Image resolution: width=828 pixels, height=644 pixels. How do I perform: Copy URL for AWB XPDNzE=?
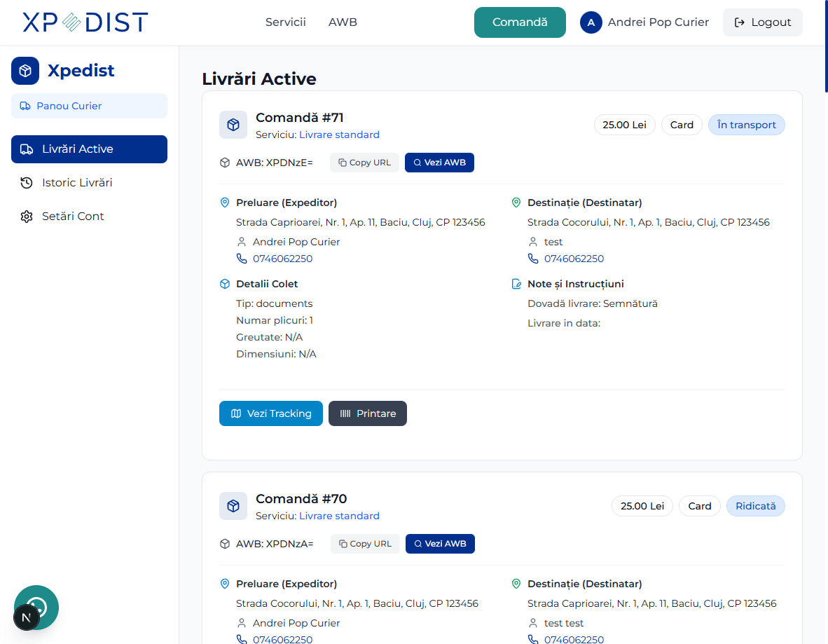click(364, 163)
